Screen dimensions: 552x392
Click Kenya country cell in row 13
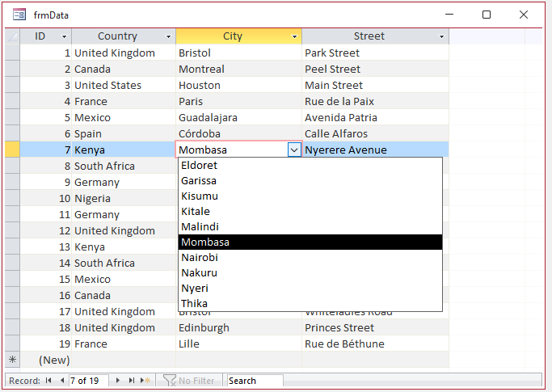(124, 247)
